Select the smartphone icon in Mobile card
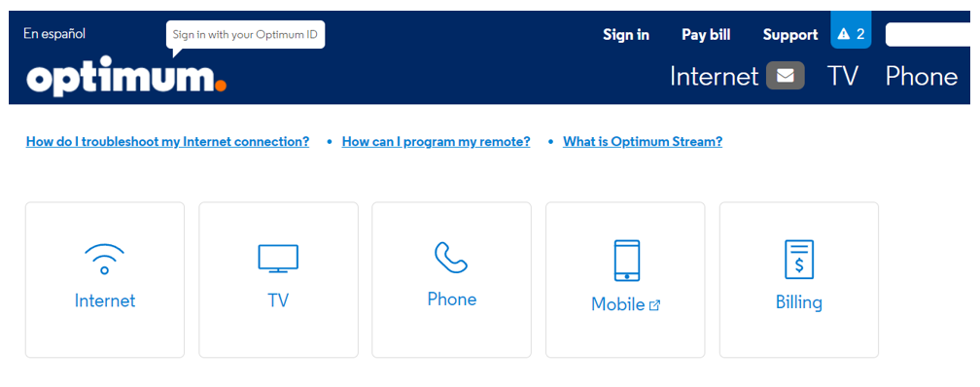Viewport: 980px width, 387px height. (x=626, y=260)
